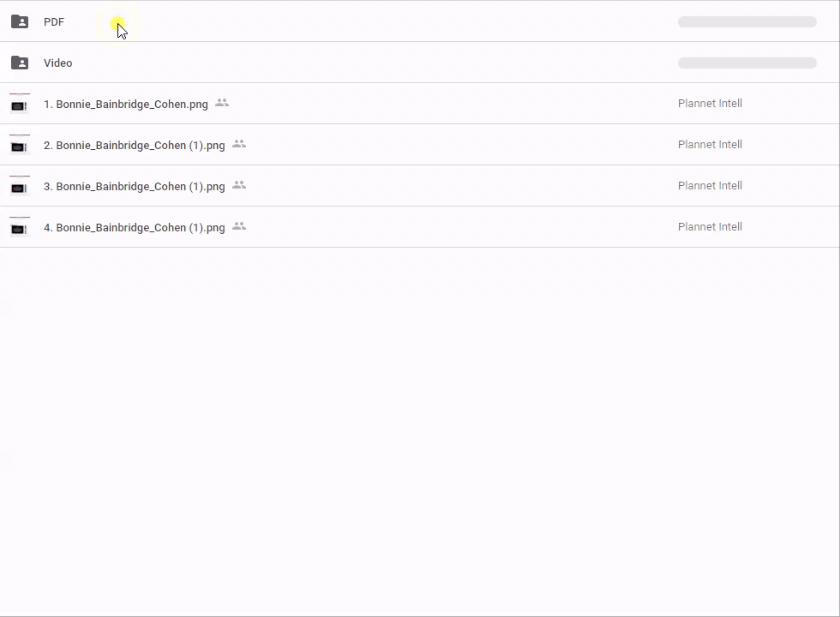Click thumbnail of 2. Bonnie_Bainbridge_Cohen (1).png
The height and width of the screenshot is (617, 840).
tap(19, 145)
